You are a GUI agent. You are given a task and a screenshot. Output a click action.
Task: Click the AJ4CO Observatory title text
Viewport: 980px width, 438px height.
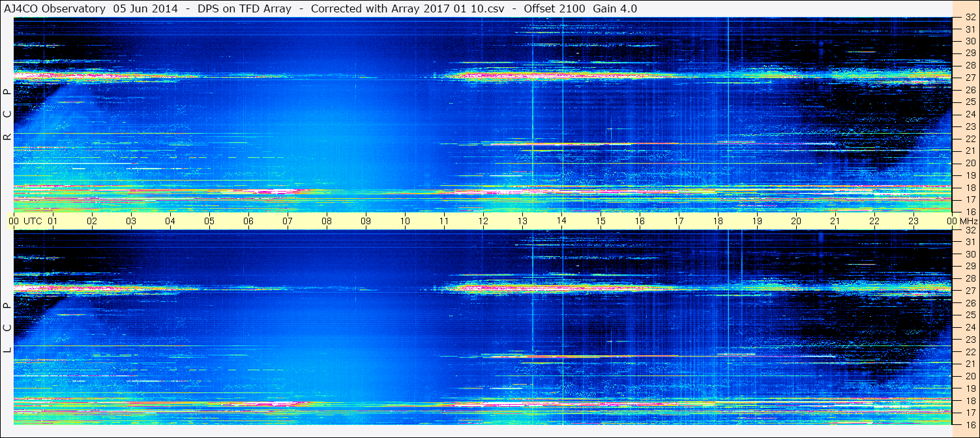(x=53, y=8)
